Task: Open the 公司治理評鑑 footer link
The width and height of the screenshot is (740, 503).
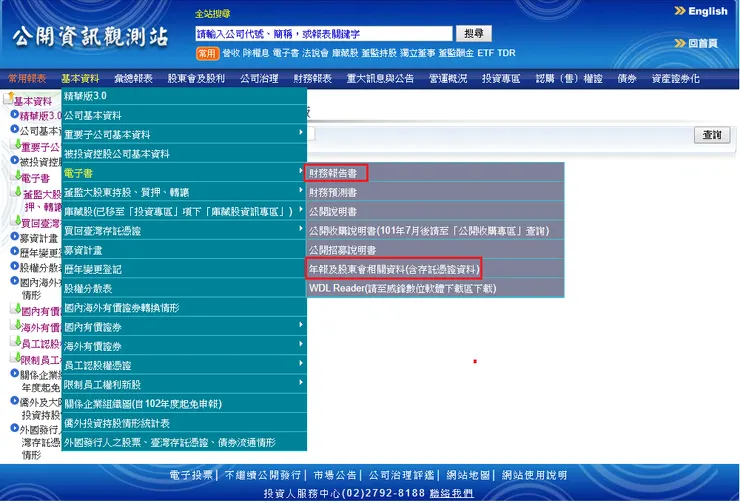Action: tap(402, 475)
